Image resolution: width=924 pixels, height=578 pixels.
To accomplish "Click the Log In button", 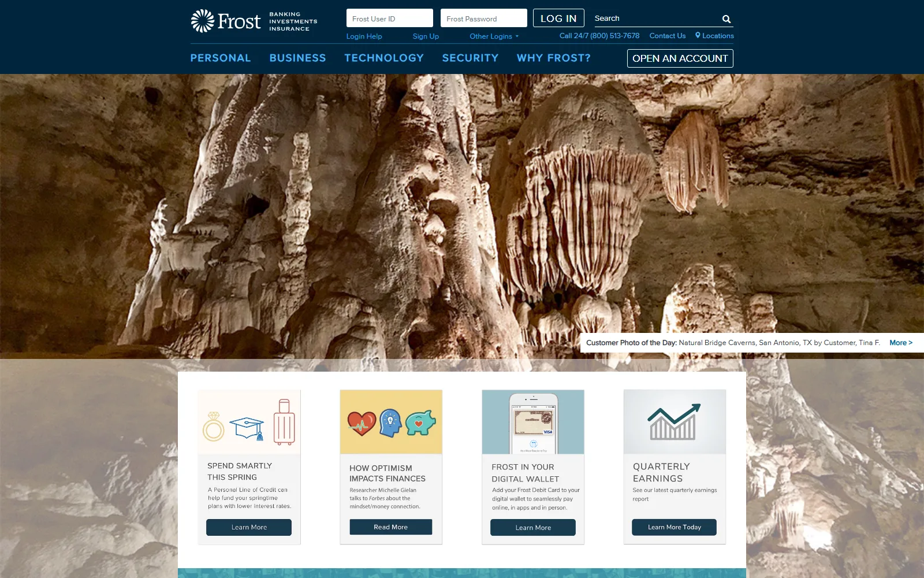I will (x=558, y=18).
